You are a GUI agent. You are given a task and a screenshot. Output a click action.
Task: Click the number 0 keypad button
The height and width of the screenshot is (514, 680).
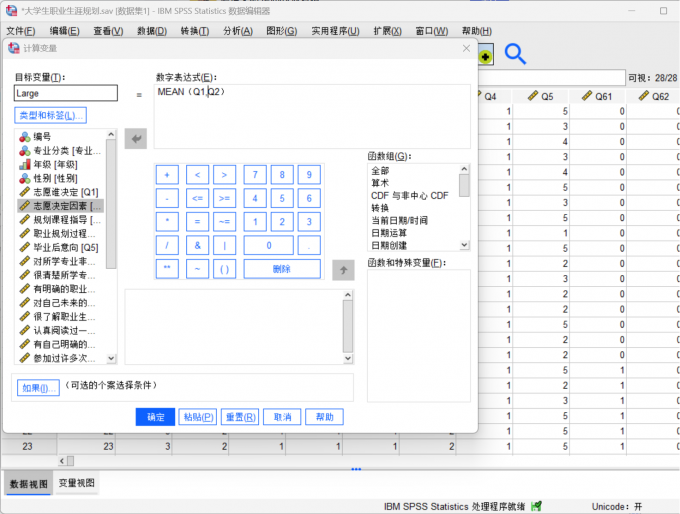(x=268, y=245)
